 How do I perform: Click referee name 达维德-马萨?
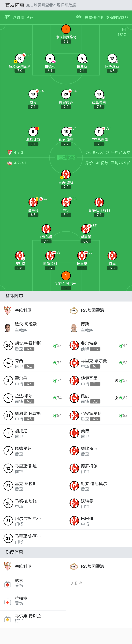(23, 17)
